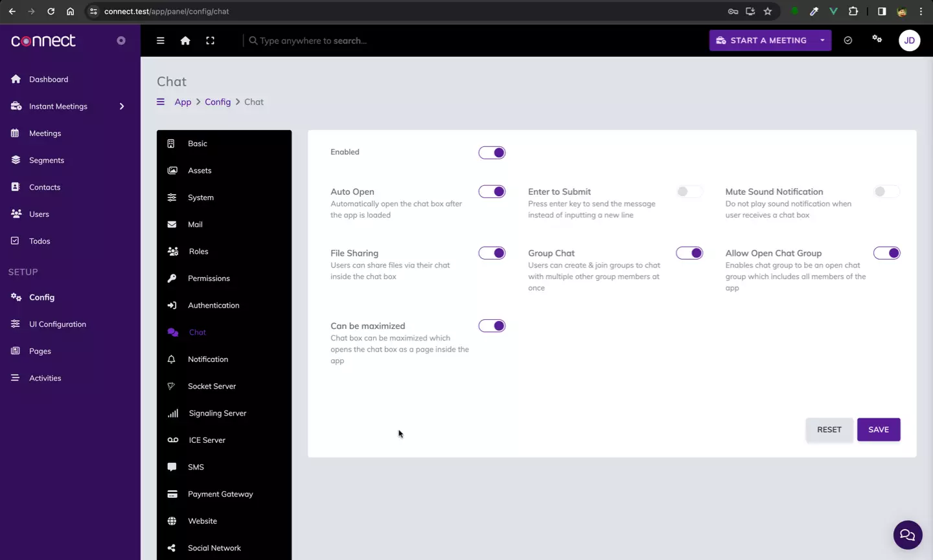Viewport: 933px width, 560px height.
Task: Click the browser address bar
Action: click(x=415, y=11)
